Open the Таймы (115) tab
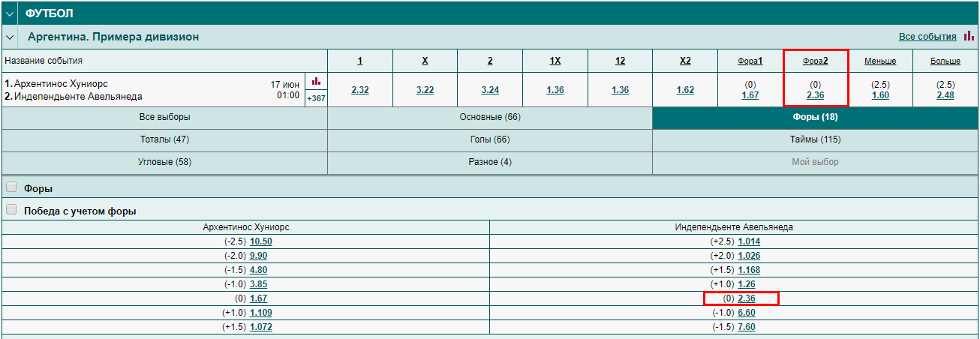 pyautogui.click(x=816, y=139)
